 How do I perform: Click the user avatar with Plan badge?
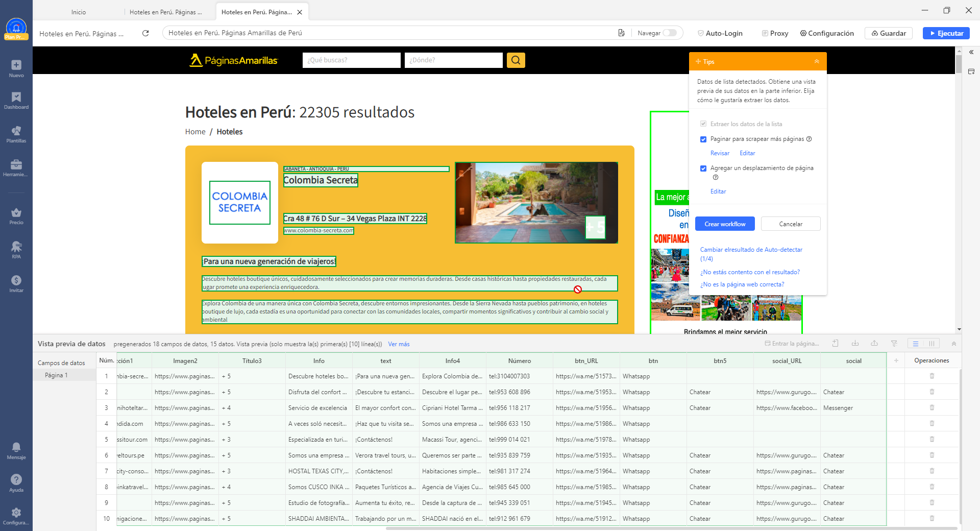[16, 29]
